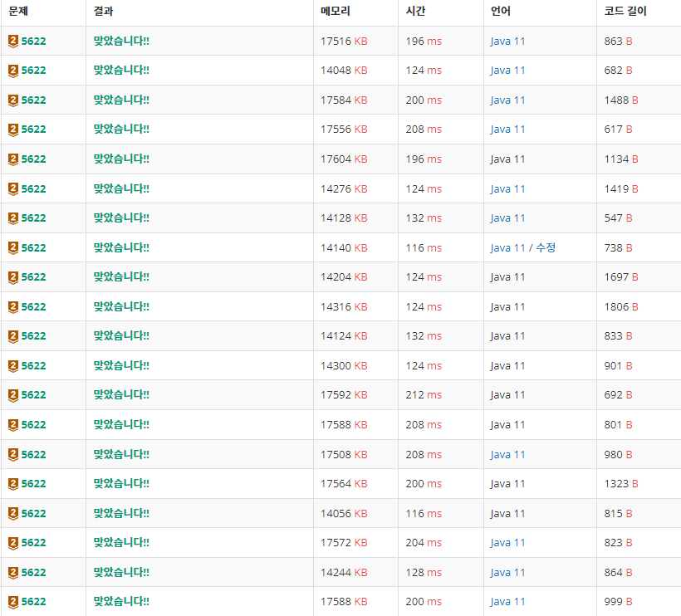This screenshot has width=681, height=616.
Task: Click the bronze tier badge in the 801 B row
Action: [x=13, y=425]
